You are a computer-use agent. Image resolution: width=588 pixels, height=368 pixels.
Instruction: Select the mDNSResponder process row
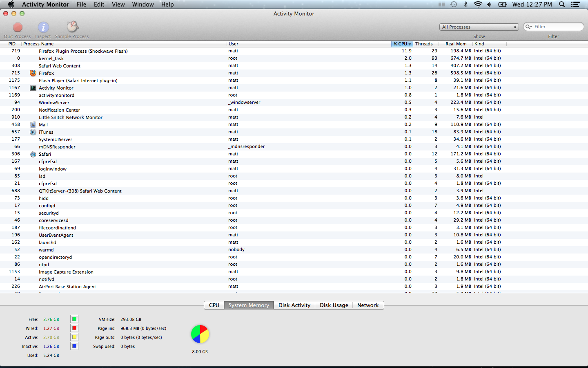coord(294,147)
